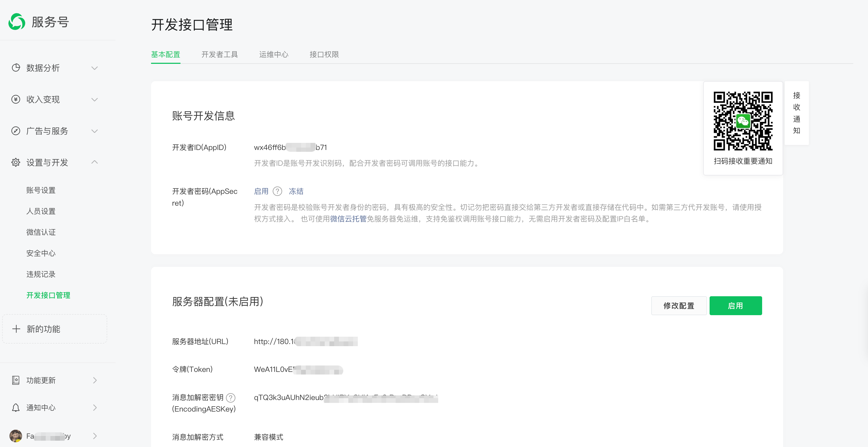
Task: Expand the 数据分析 menu chevron
Action: click(x=95, y=68)
